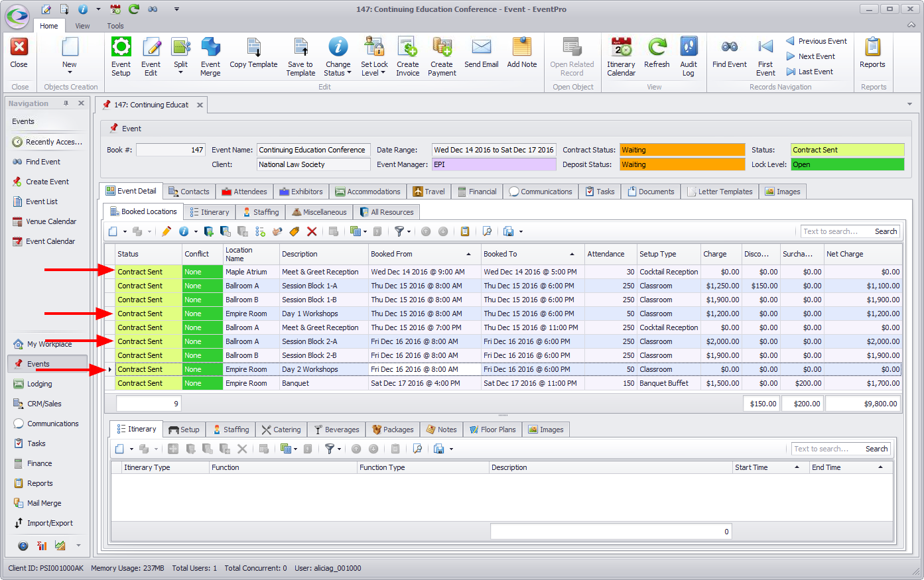Click the Event Name field
This screenshot has height=580, width=924.
314,150
